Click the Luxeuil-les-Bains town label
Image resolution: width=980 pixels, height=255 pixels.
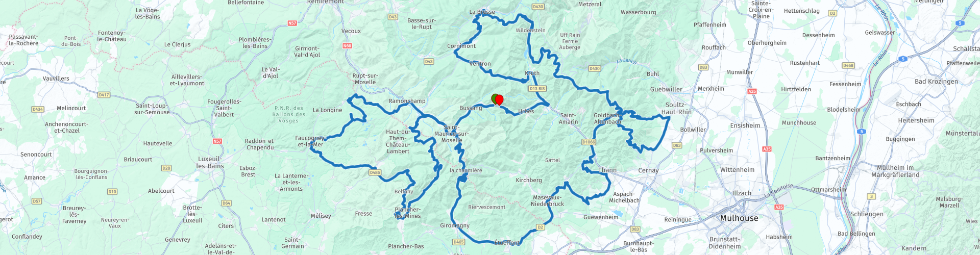[x=210, y=163]
